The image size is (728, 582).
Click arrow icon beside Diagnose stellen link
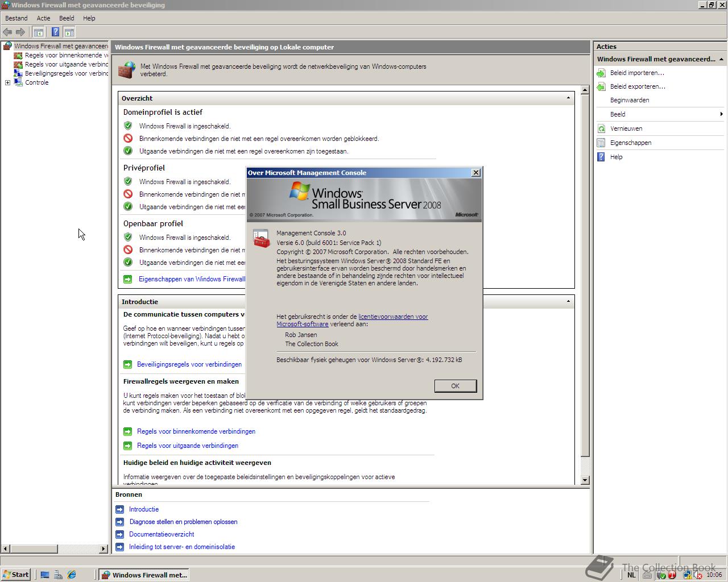click(119, 522)
